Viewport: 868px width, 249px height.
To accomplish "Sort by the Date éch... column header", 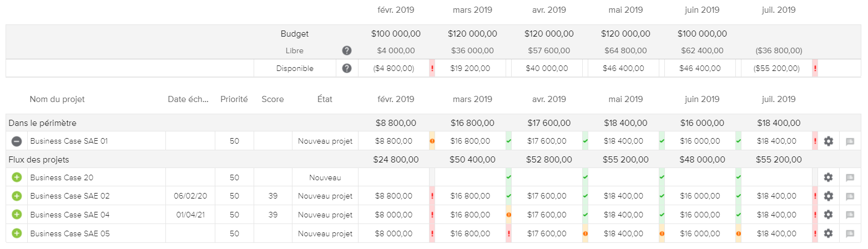I will 188,100.
